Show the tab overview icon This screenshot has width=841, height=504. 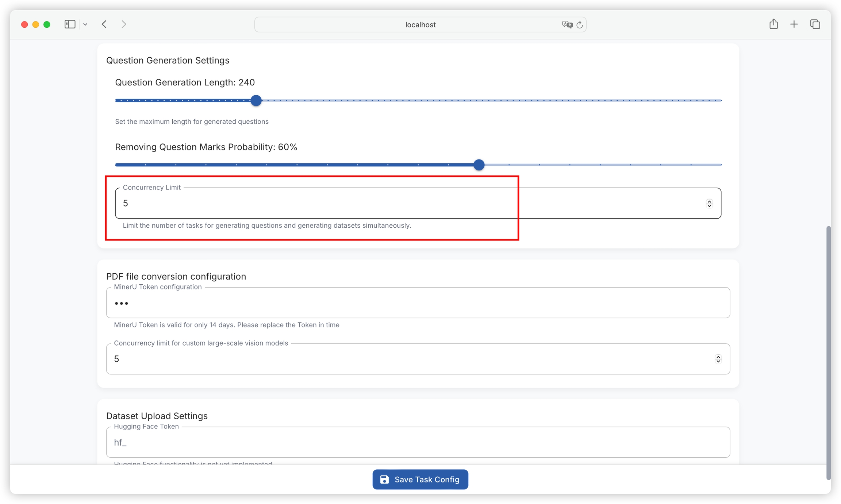tap(815, 24)
